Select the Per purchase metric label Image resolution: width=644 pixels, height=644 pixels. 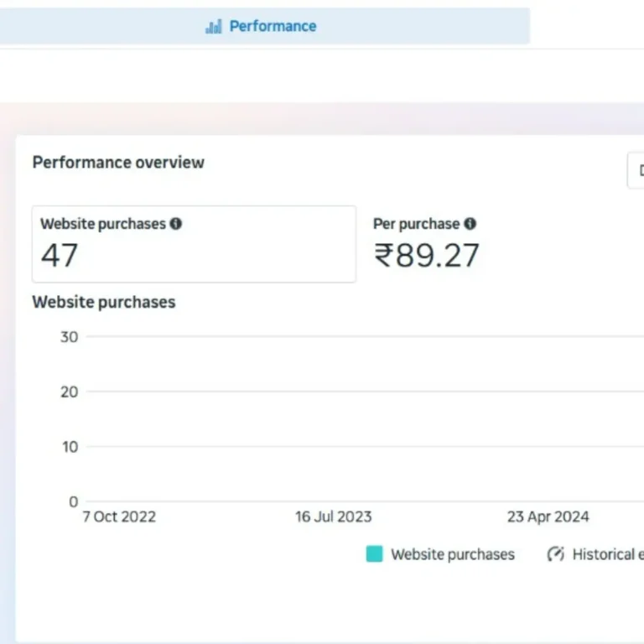416,224
